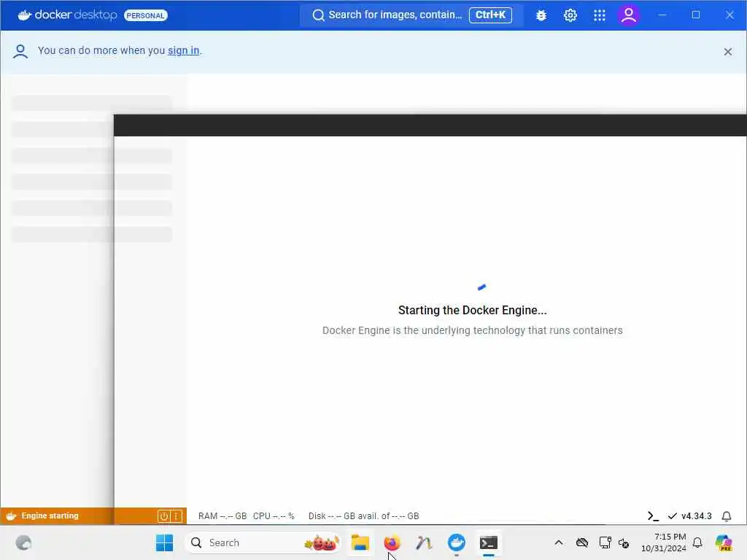Open the troubleshoot bug icon
The width and height of the screenshot is (747, 560).
(541, 15)
